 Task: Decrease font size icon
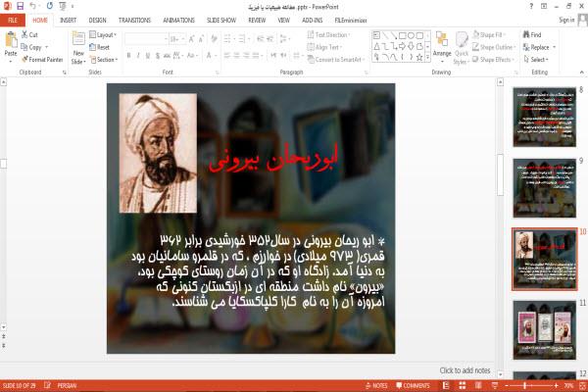coord(201,39)
